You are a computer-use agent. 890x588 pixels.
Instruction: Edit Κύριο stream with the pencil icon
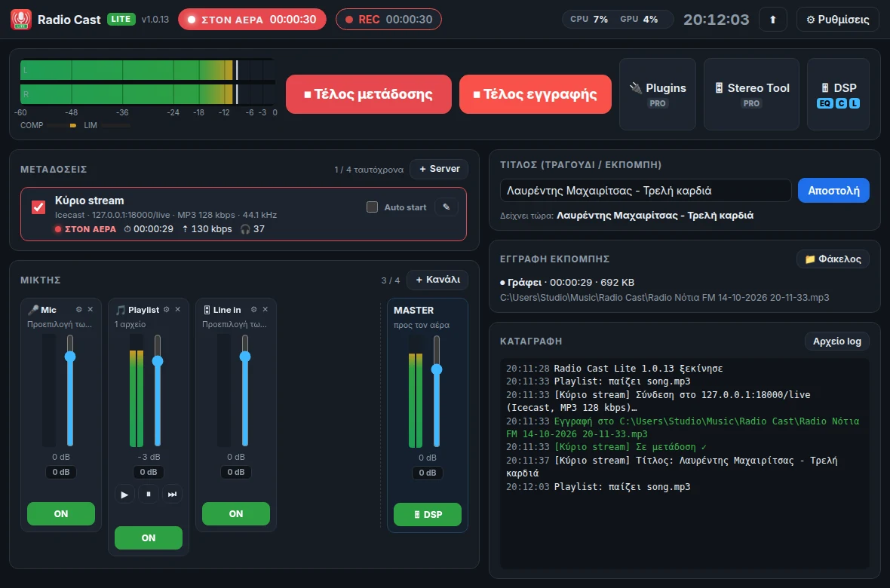coord(447,207)
